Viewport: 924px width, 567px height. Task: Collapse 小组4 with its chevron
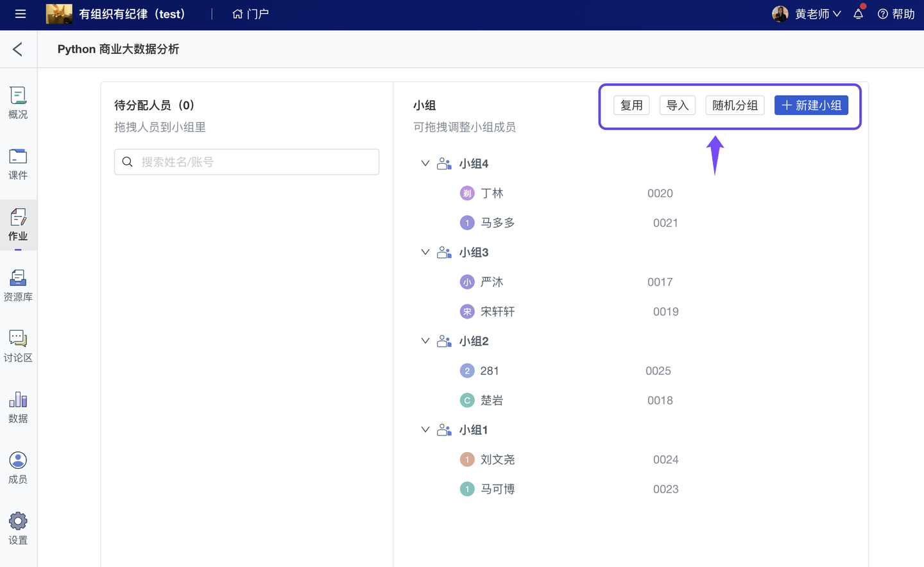coord(425,164)
